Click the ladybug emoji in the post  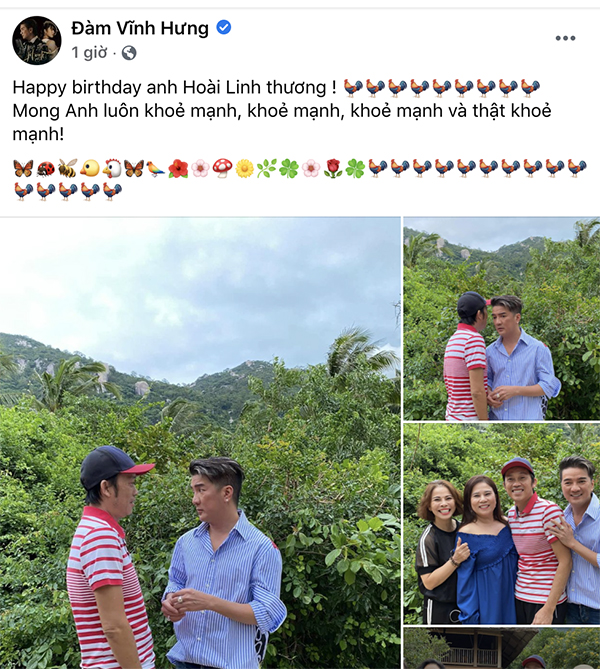45,169
